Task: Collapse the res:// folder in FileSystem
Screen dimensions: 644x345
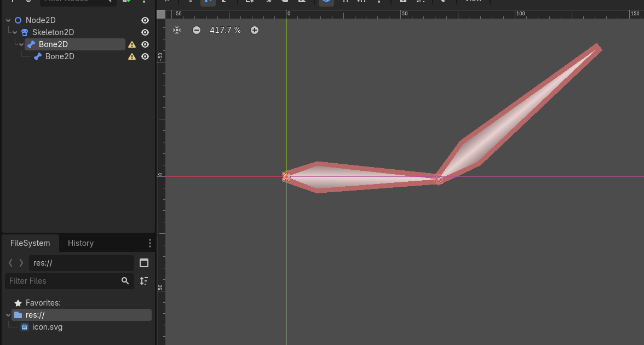Action: pos(8,315)
